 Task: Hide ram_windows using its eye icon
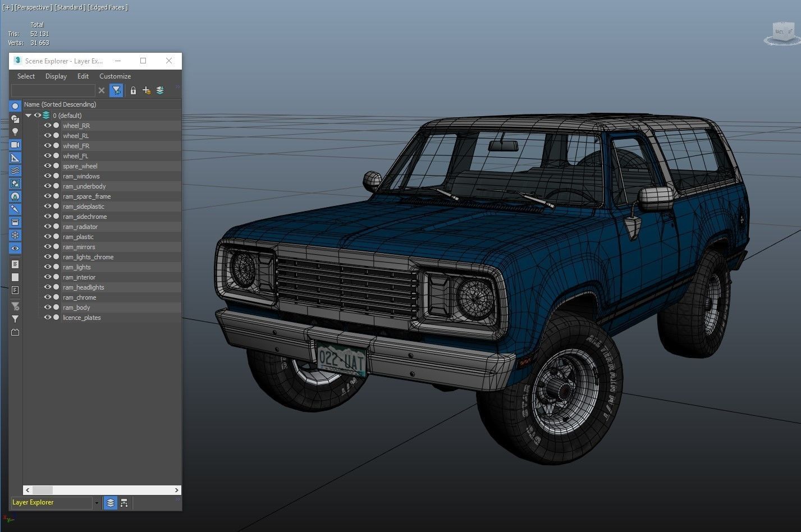(48, 176)
